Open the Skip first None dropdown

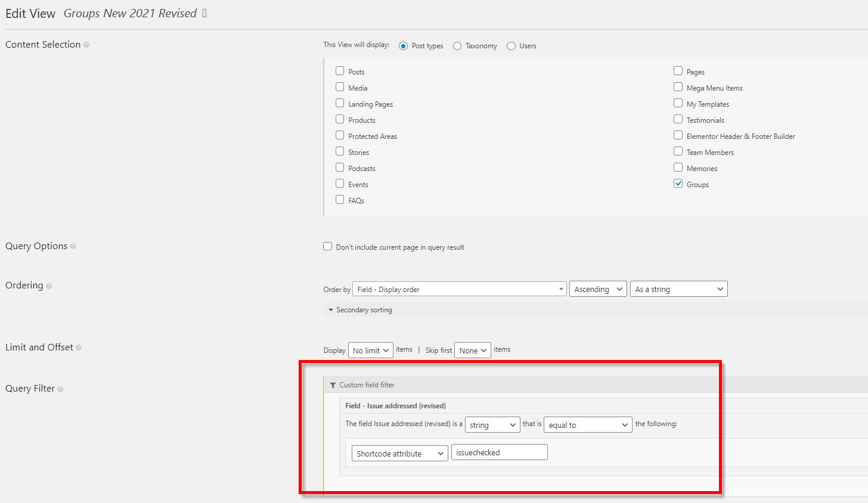473,350
